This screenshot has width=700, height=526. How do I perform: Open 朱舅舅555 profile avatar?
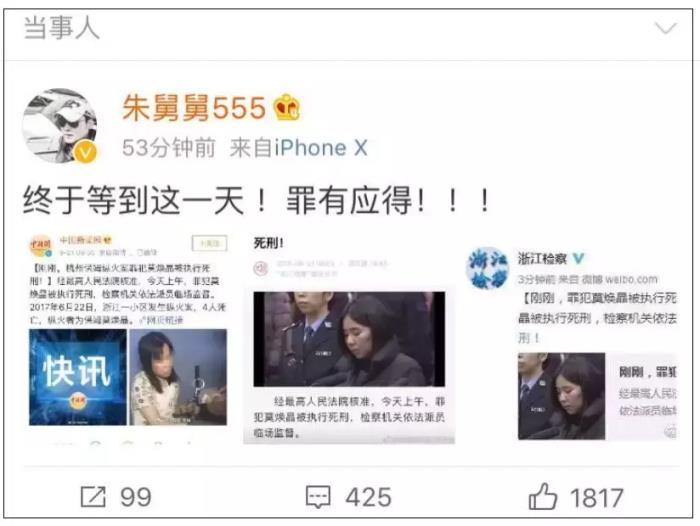(x=60, y=125)
